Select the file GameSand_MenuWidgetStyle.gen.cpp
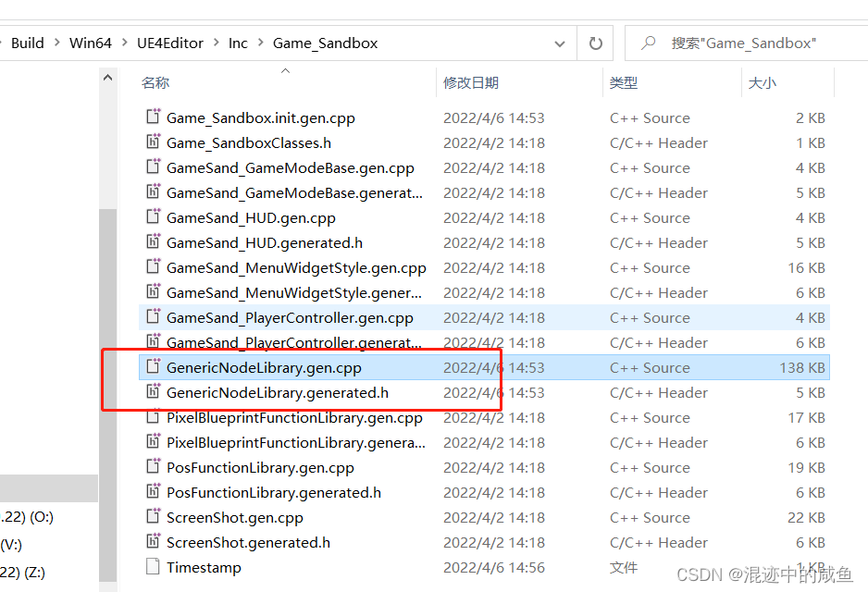Viewport: 868px width, 592px height. 296,267
